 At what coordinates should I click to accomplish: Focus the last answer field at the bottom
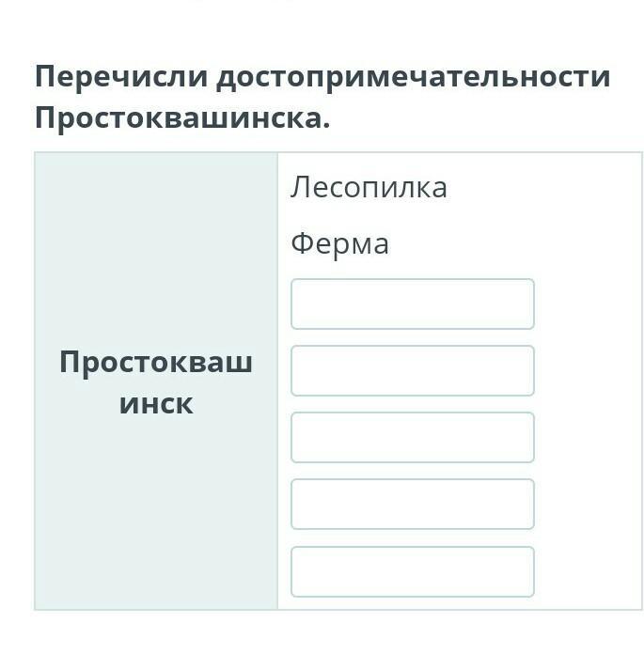coord(412,571)
